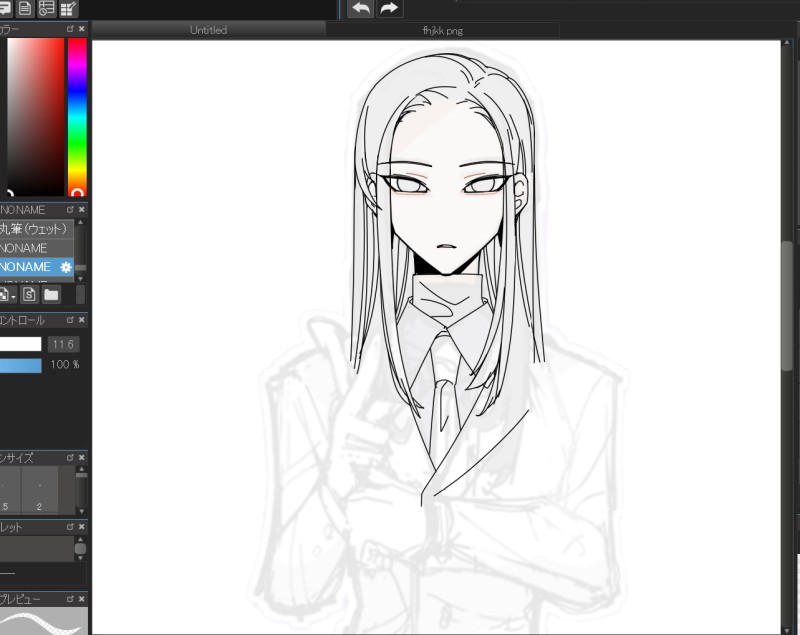The image size is (800, 635).
Task: Click the small vertical slider beside the folder icon
Action: click(x=80, y=294)
